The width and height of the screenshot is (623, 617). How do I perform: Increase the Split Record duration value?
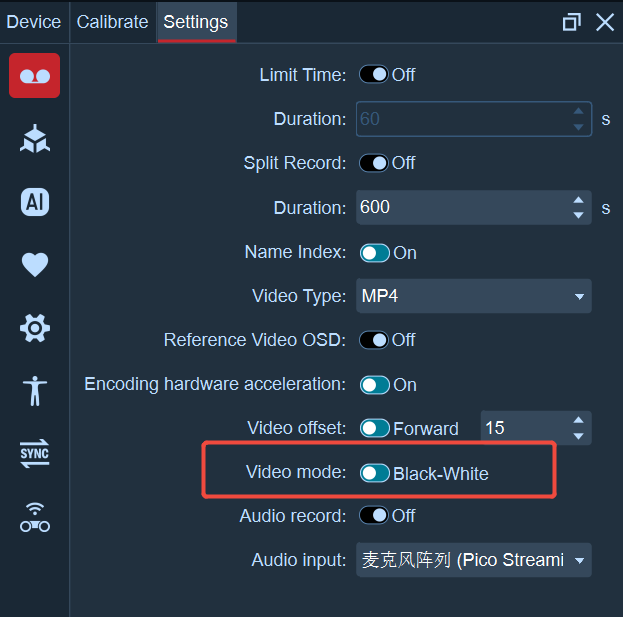tap(578, 200)
